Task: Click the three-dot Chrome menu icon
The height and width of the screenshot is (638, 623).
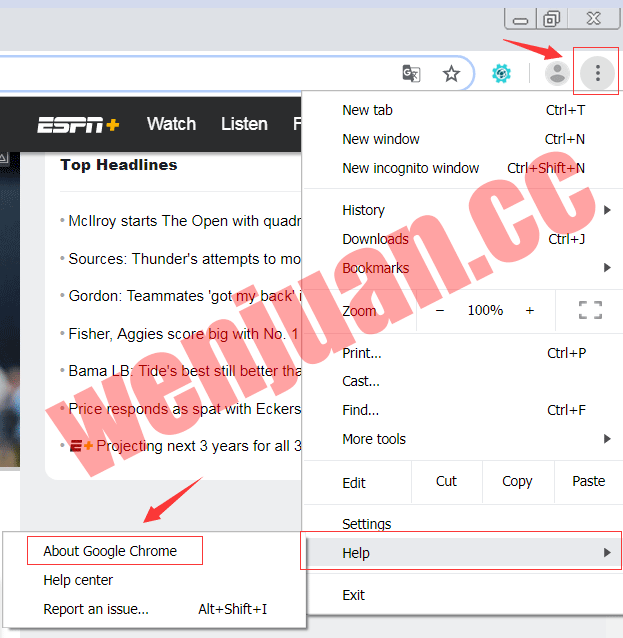Action: click(598, 73)
